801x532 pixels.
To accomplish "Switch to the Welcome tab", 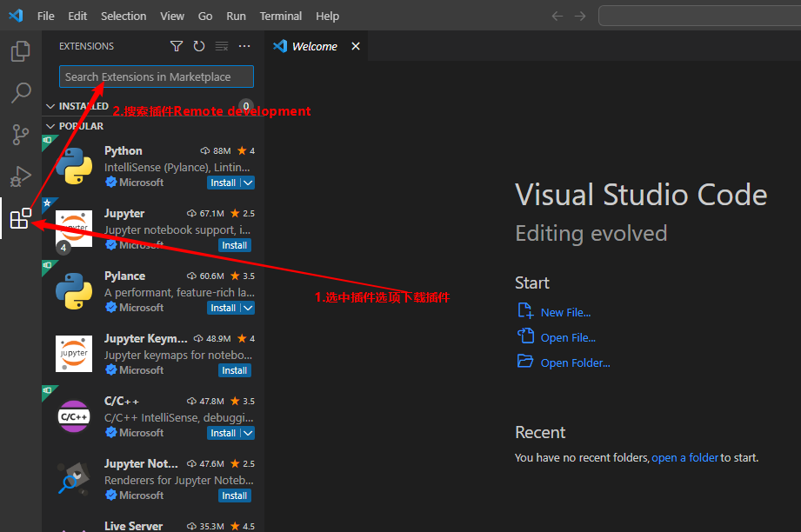I will point(315,46).
